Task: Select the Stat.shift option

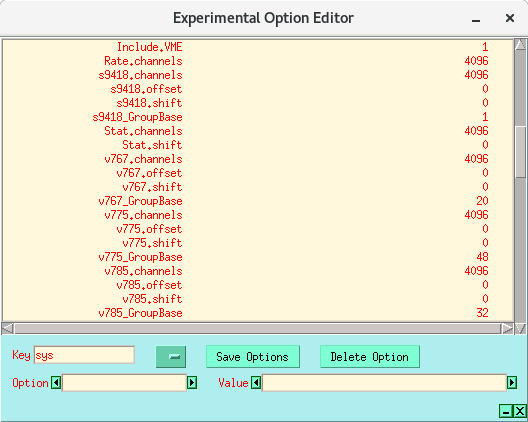Action: 152,145
